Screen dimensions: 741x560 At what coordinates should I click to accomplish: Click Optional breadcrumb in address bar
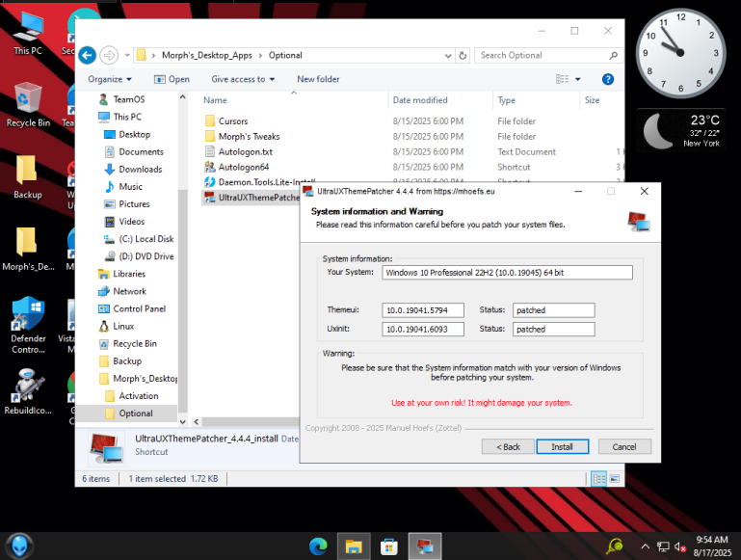(x=285, y=56)
